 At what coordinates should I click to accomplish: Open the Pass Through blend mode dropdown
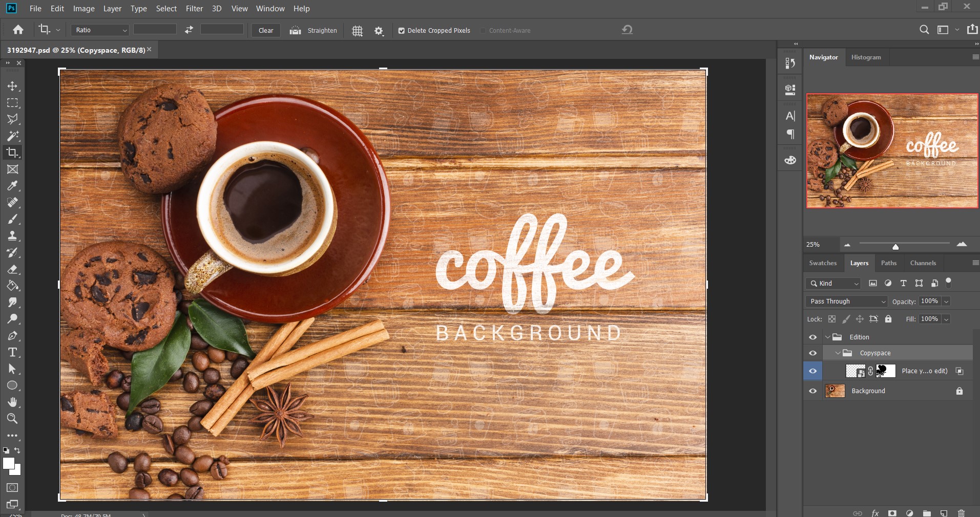[846, 301]
